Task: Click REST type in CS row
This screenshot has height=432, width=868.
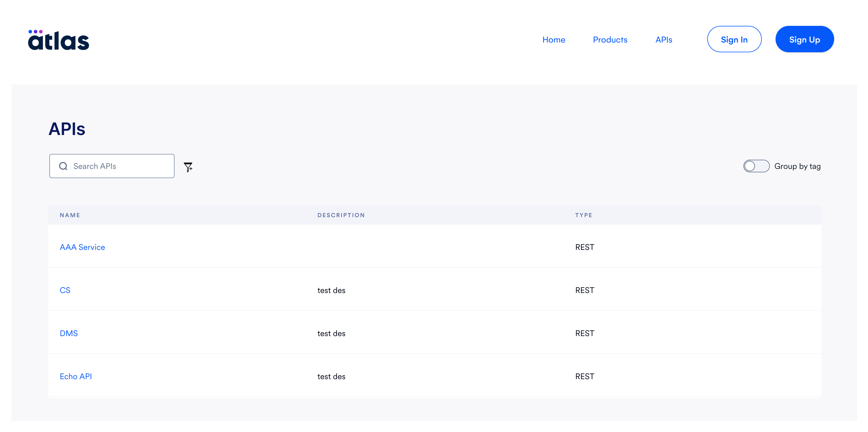Action: point(585,290)
